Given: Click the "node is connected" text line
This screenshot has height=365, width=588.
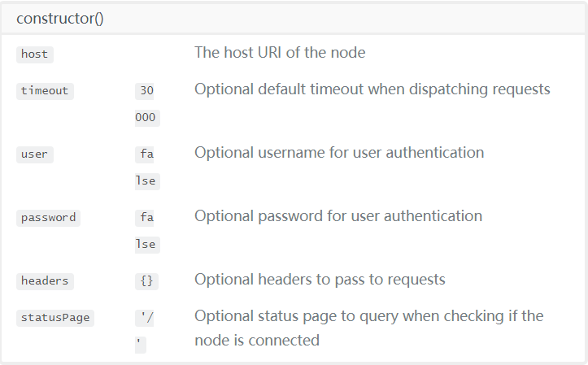Looking at the screenshot, I should (257, 341).
